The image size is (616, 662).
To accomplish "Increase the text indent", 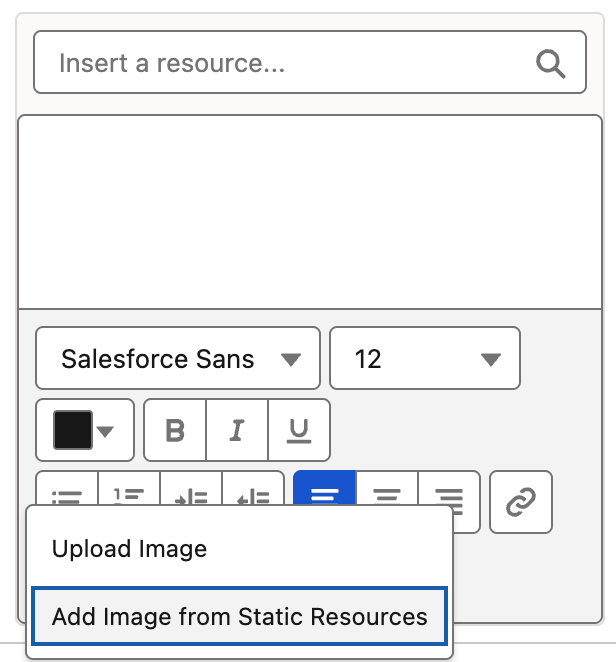I will tap(191, 489).
